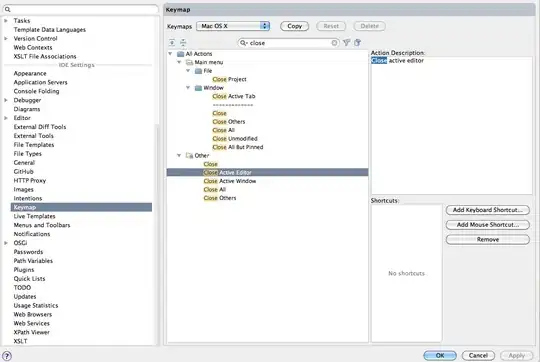Viewport: 540px width, 362px height.
Task: Expand the Version Control settings node
Action: (6, 39)
